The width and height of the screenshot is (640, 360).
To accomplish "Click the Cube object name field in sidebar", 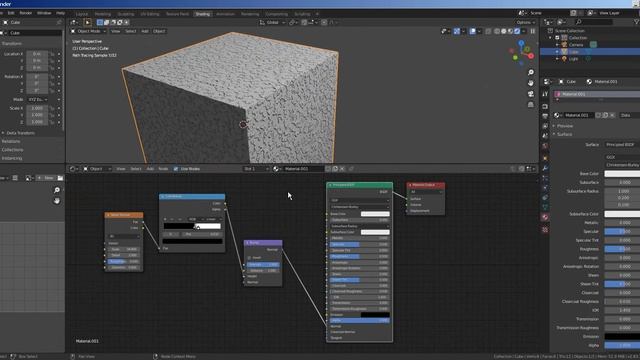I will coord(35,33).
